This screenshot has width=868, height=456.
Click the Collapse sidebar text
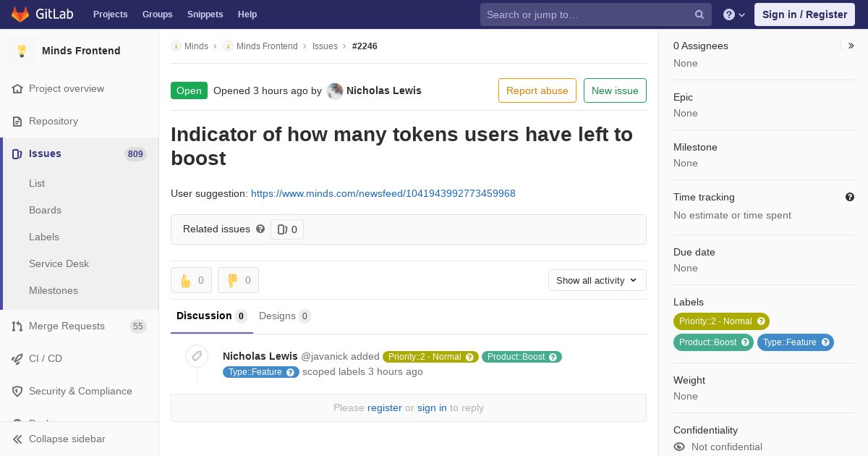click(67, 439)
